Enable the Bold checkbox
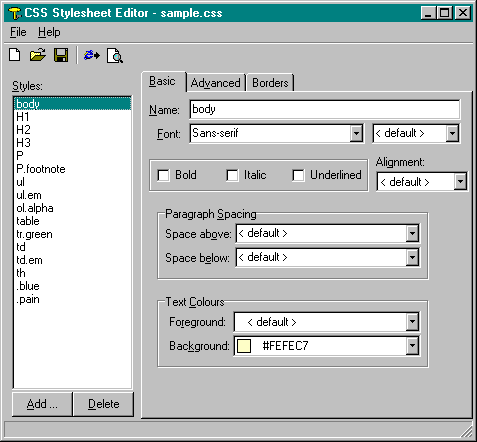This screenshot has width=477, height=442. (x=163, y=175)
